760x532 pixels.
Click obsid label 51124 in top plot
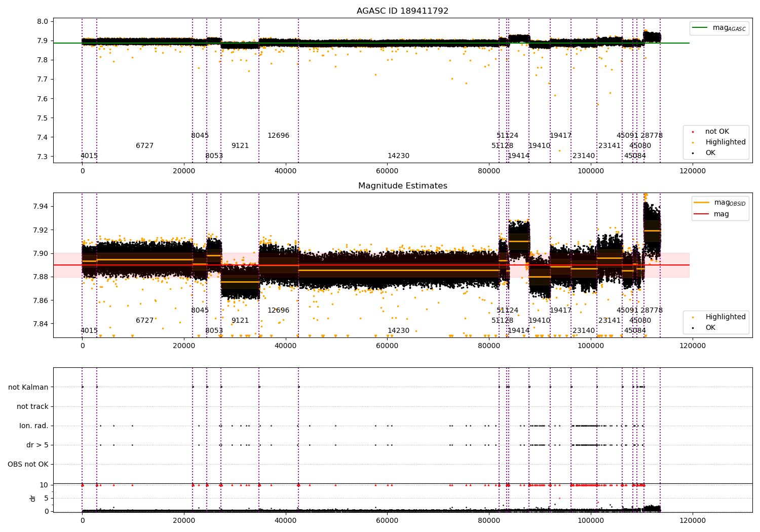[x=508, y=136]
